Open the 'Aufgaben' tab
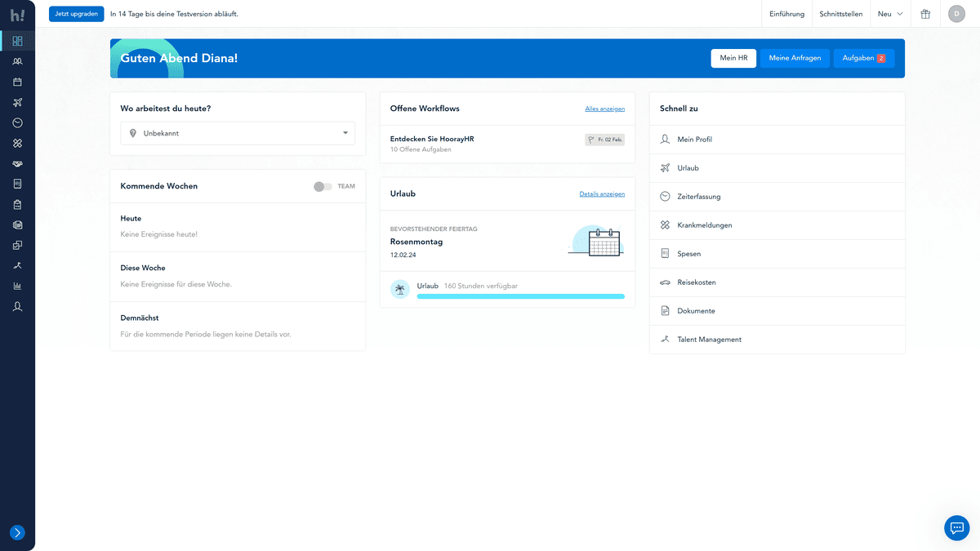The image size is (980, 551). point(863,58)
